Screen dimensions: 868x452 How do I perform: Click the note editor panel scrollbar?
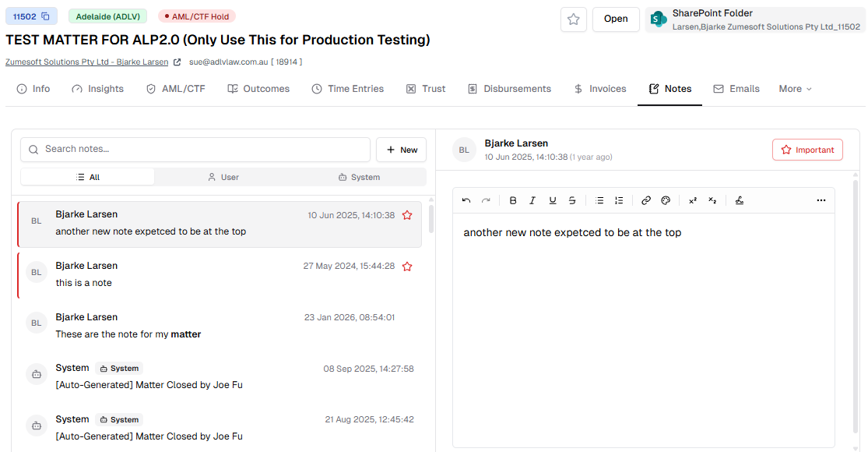click(856, 305)
